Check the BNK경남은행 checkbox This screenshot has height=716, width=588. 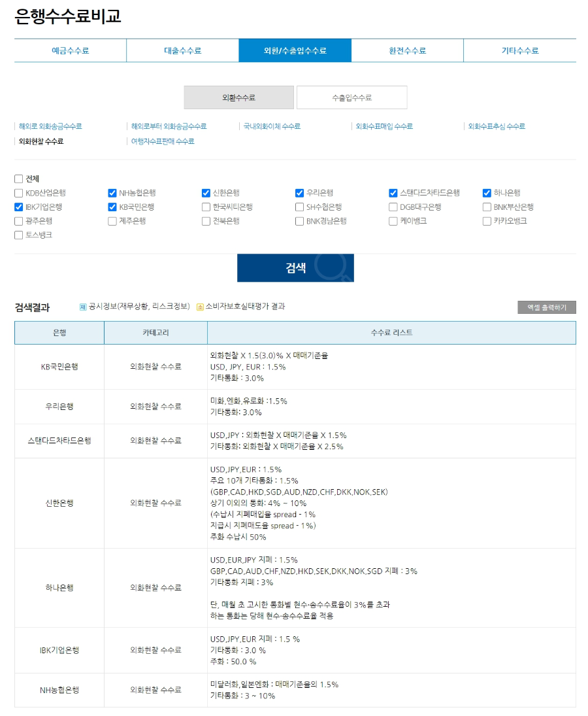tap(299, 221)
